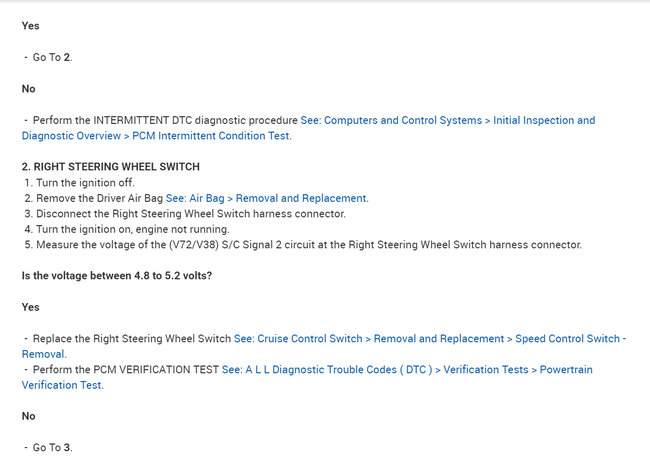Click the 'Yes' above 'Go To 2'

pyautogui.click(x=30, y=26)
